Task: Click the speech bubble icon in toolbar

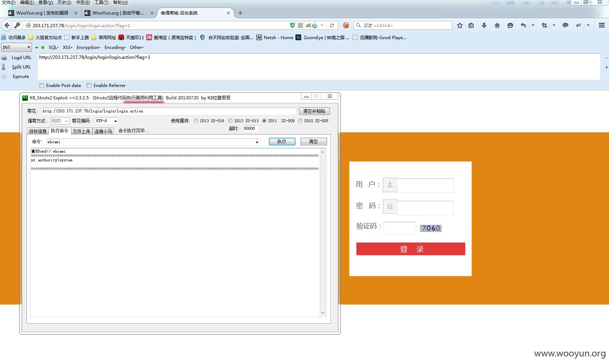Action: (x=565, y=25)
